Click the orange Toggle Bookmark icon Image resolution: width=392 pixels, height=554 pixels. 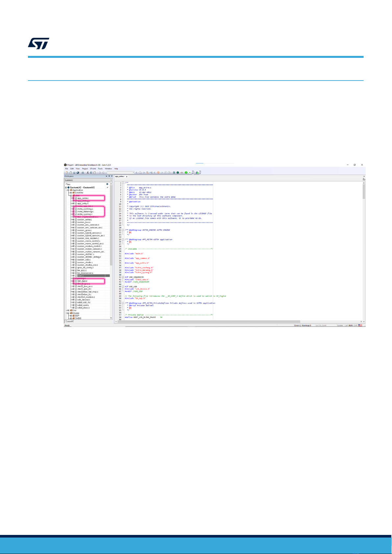tap(158, 172)
